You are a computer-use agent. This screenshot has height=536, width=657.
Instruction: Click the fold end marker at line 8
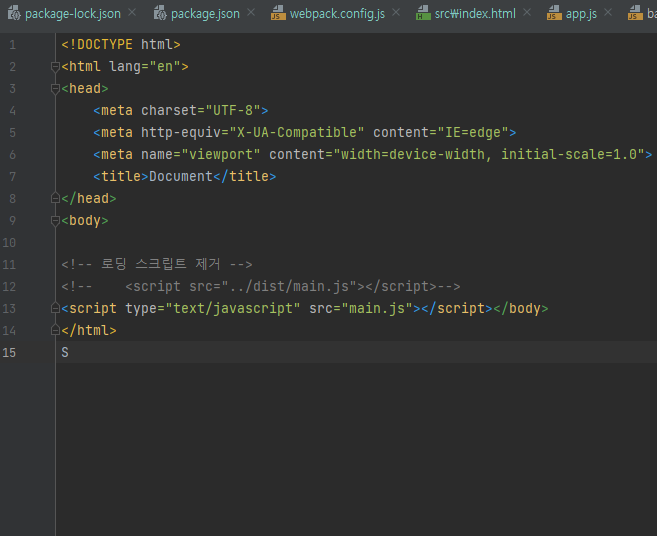click(x=55, y=198)
